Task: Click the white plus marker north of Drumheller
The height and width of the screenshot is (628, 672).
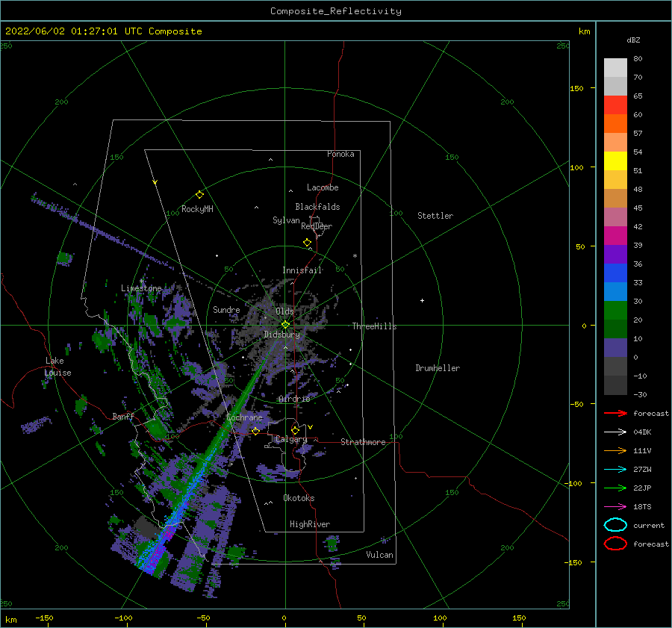Action: 422,300
